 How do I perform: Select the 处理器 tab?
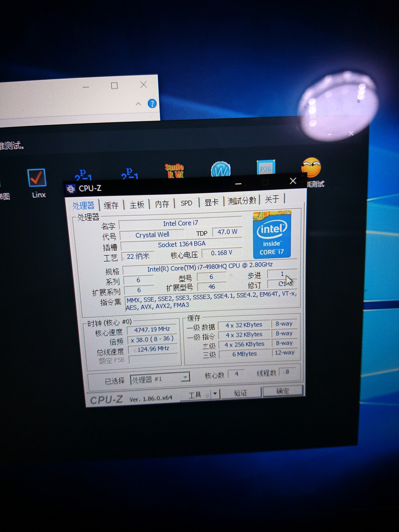(x=83, y=206)
